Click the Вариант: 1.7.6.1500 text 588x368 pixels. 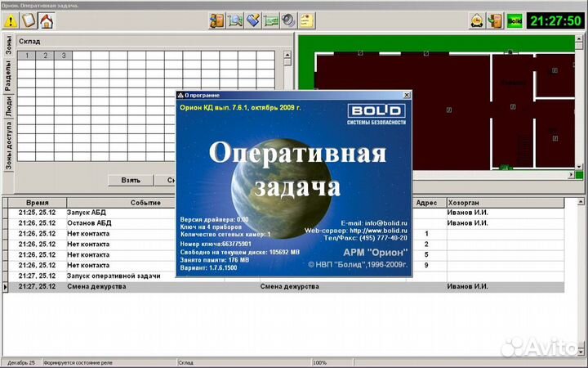[208, 267]
